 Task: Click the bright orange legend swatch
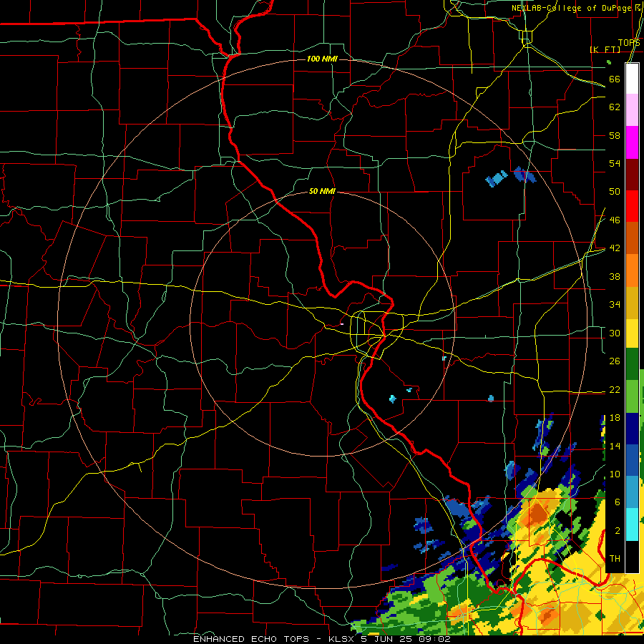click(632, 270)
